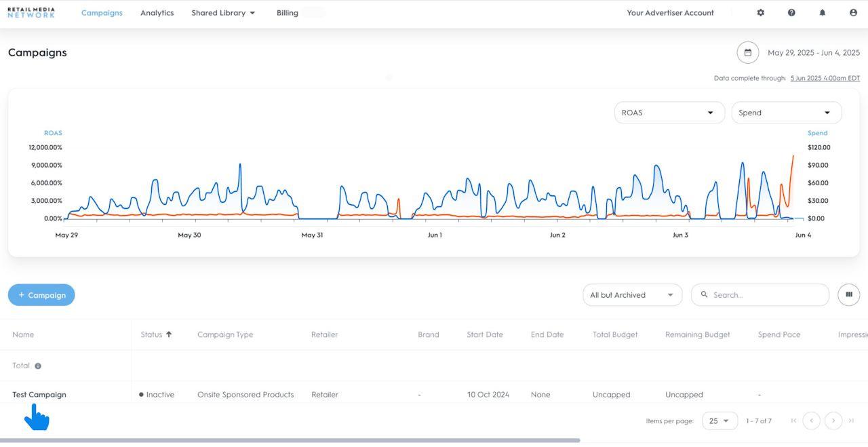The image size is (868, 447).
Task: Open the notifications bell
Action: (x=823, y=13)
